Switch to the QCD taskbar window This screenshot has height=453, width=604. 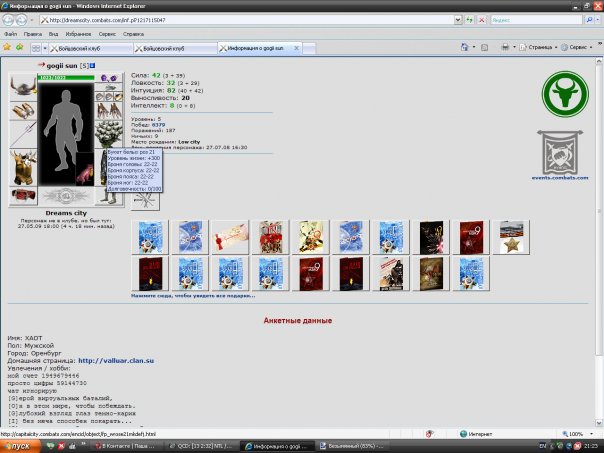point(203,446)
